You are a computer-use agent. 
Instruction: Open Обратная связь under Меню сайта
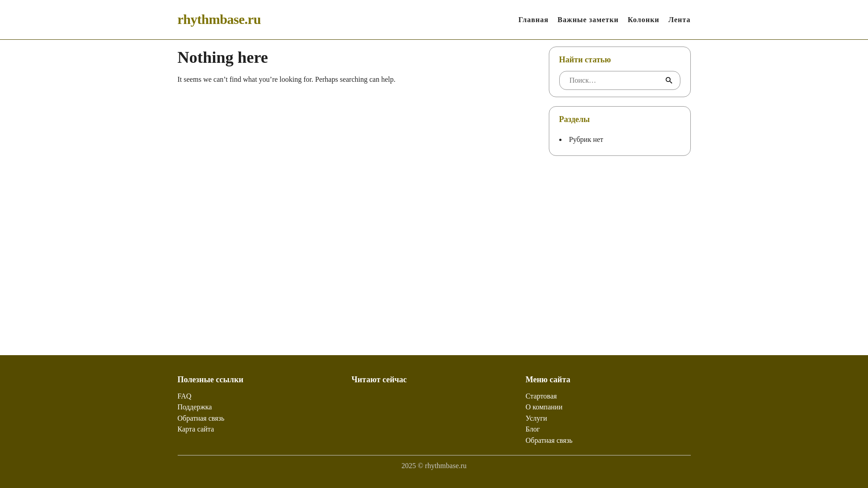click(x=549, y=441)
